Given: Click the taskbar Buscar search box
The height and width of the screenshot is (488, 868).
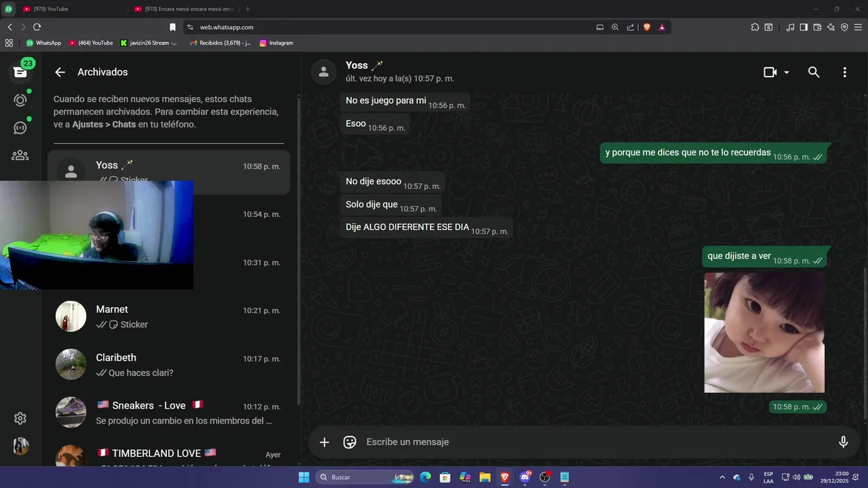Looking at the screenshot, I should coord(366,477).
